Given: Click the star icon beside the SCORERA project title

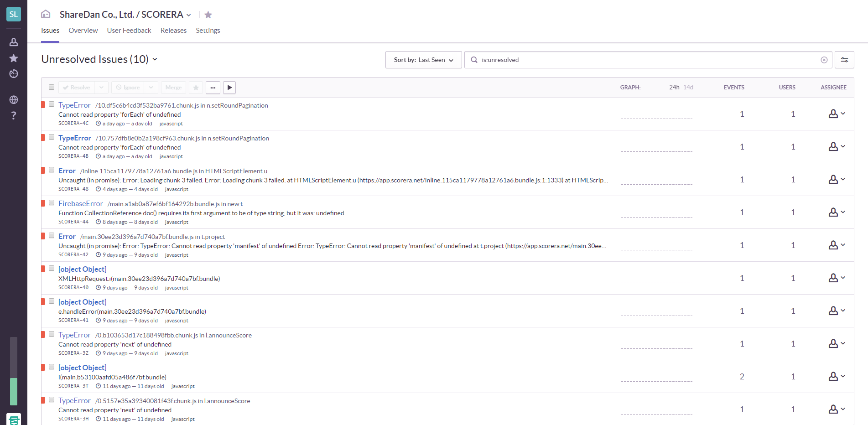Looking at the screenshot, I should pyautogui.click(x=208, y=15).
